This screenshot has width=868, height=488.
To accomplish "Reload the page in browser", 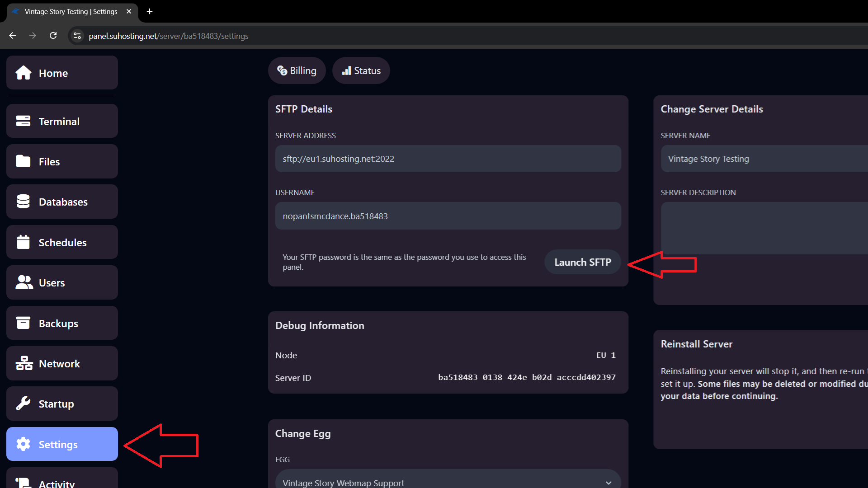I will click(53, 36).
